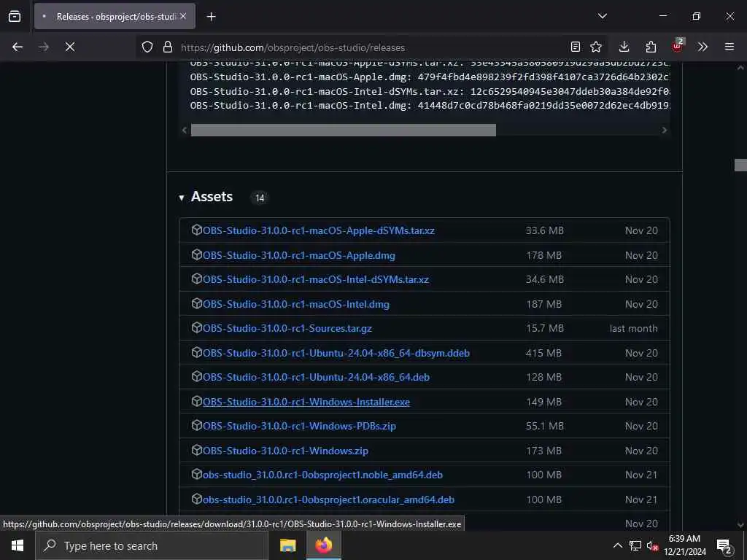Click the 'last month' date text
This screenshot has height=560, width=747.
pos(633,329)
